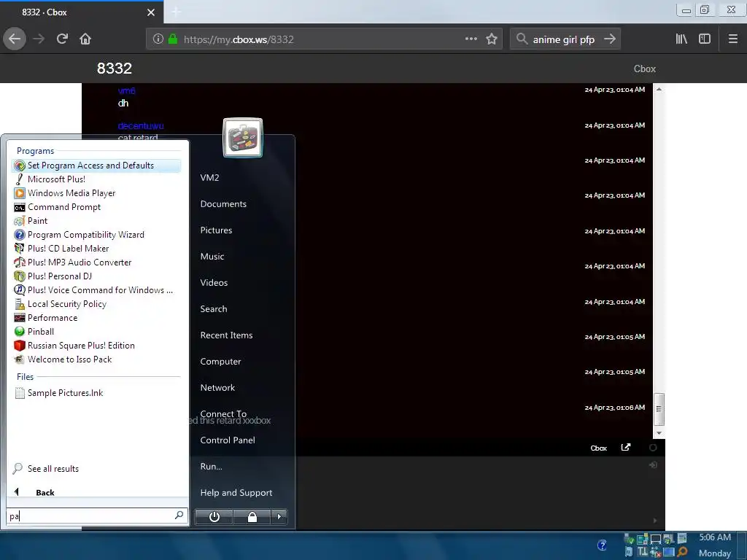The height and width of the screenshot is (560, 747).
Task: Open Run... dialog
Action: click(211, 466)
